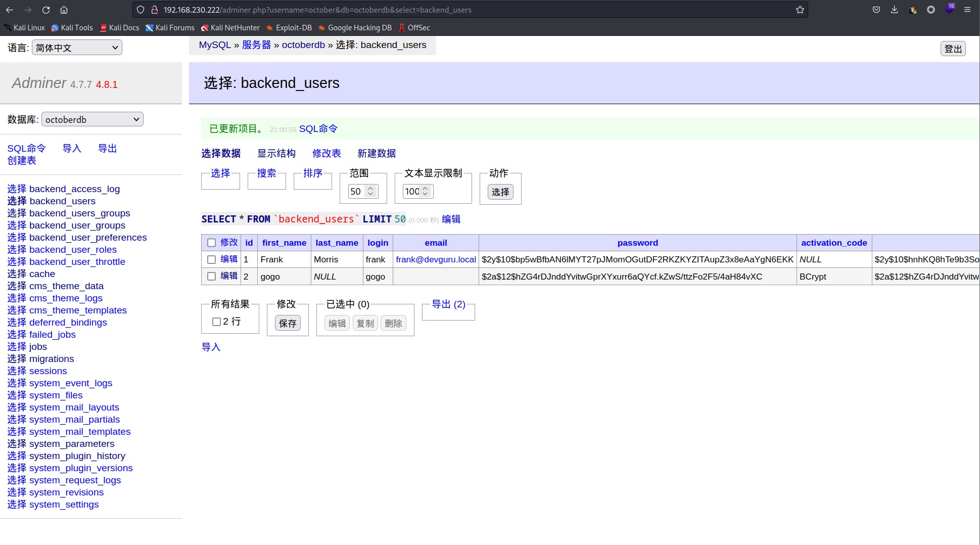Select the backend_access_log table in sidebar
Viewport: 980px width, 545px height.
[74, 189]
